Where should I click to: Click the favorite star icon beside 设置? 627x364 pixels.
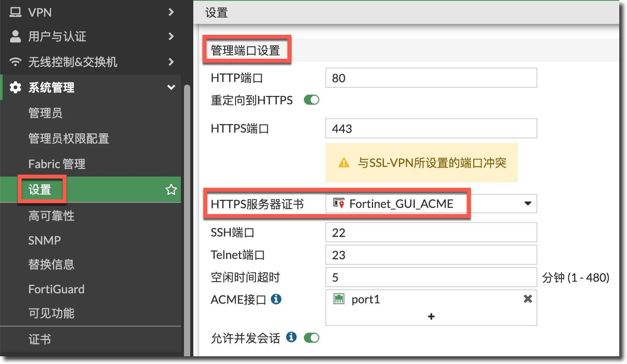point(171,190)
